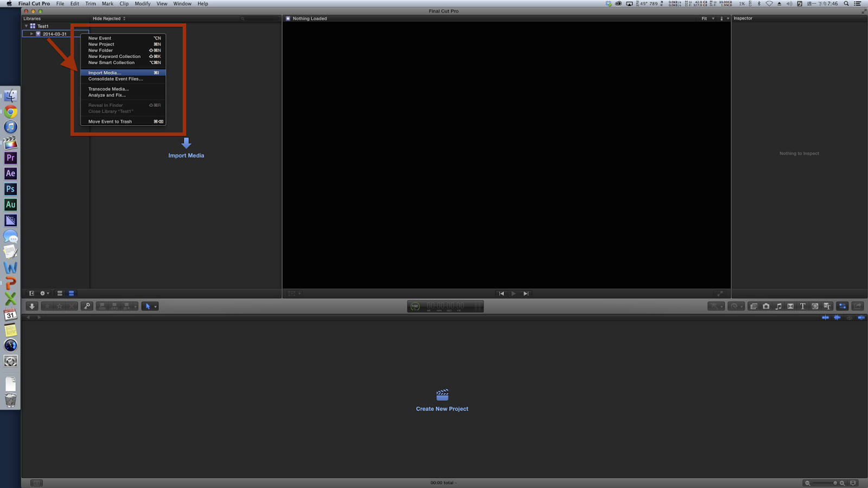Click the timeline zoom slider
This screenshot has width=868, height=488.
pyautogui.click(x=825, y=483)
